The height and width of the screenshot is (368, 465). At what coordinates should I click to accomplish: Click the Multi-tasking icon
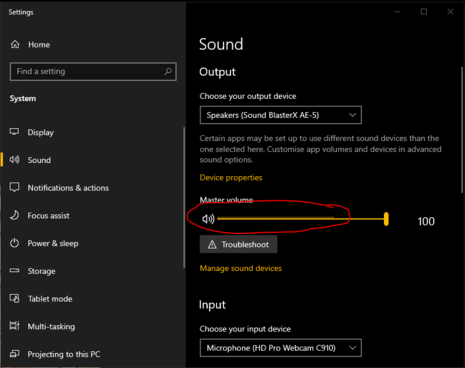coord(14,326)
